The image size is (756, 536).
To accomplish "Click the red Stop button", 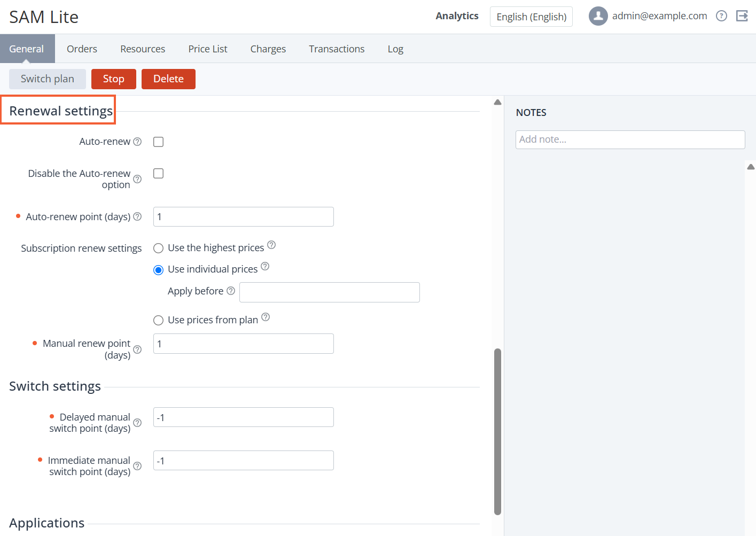I will tap(114, 79).
